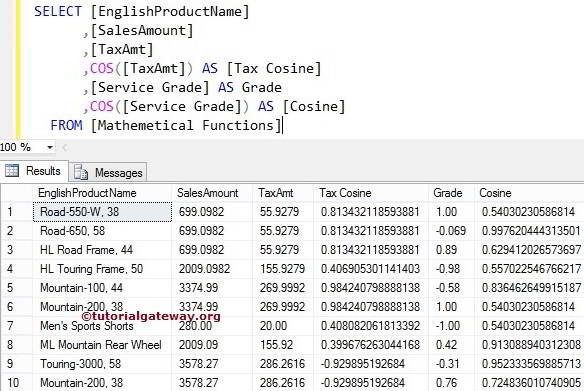Screen dimensions: 584x391
Task: Select row header number 1
Action: coord(16,212)
